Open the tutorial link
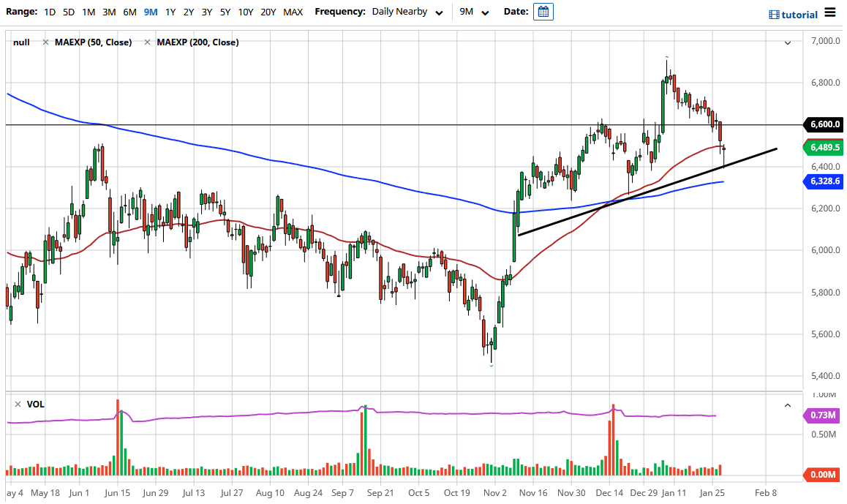Screen dimensions: 847x504 coord(799,15)
